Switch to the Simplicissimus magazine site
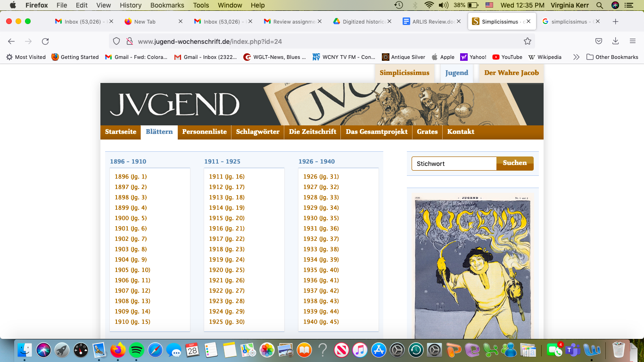644x362 pixels. pos(405,73)
